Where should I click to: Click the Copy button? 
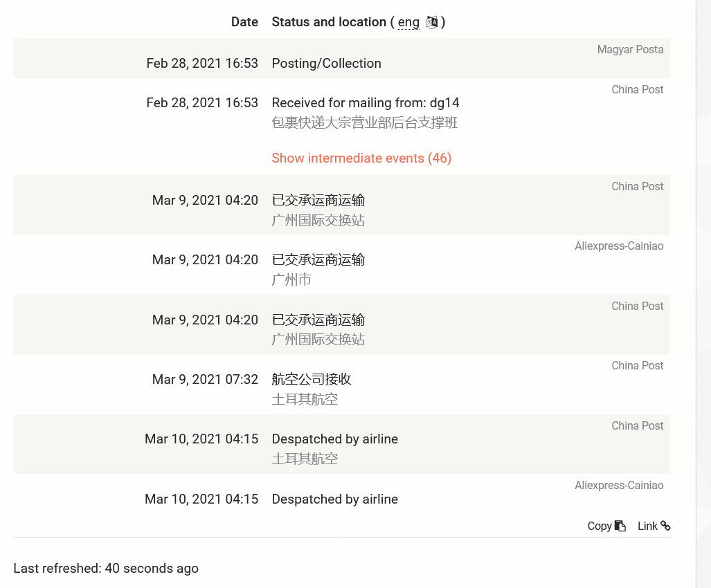[606, 526]
